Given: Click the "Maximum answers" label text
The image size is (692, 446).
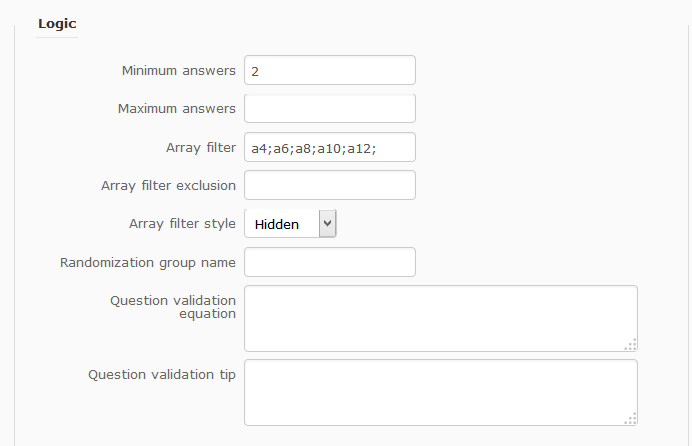Looking at the screenshot, I should click(177, 109).
